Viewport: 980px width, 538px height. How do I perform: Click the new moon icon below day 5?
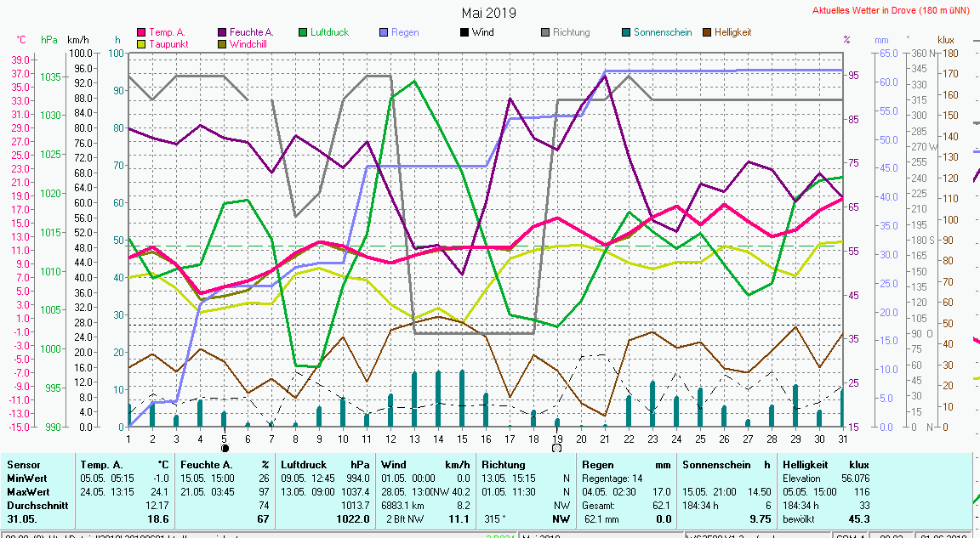tap(225, 448)
